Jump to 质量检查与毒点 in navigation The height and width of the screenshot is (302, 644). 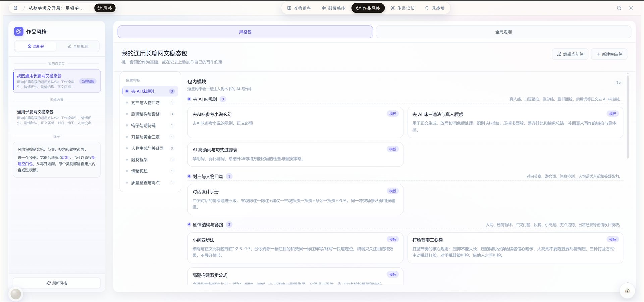(150, 183)
